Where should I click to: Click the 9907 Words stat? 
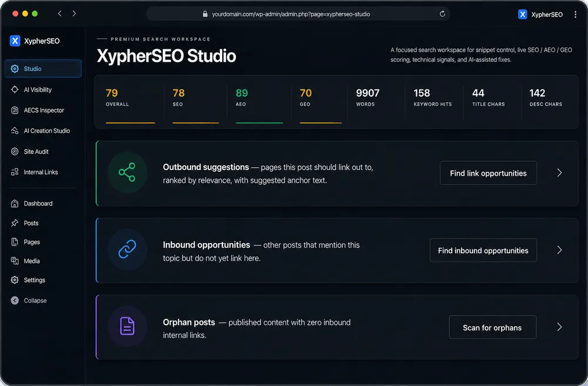pos(367,97)
